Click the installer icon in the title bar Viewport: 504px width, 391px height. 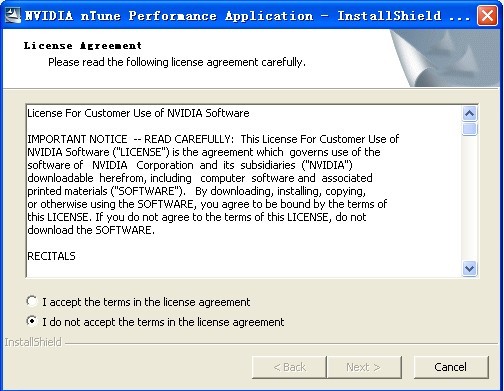[x=13, y=15]
